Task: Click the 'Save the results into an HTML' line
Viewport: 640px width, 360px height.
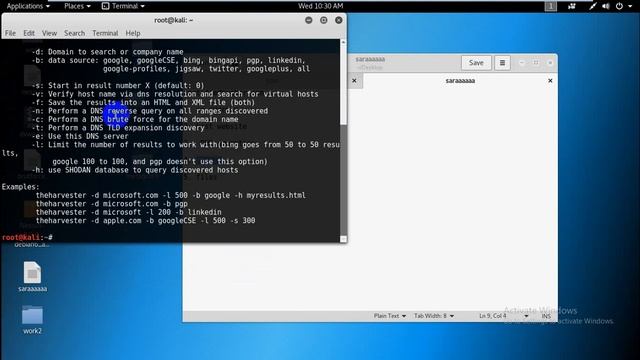Action: tap(143, 102)
